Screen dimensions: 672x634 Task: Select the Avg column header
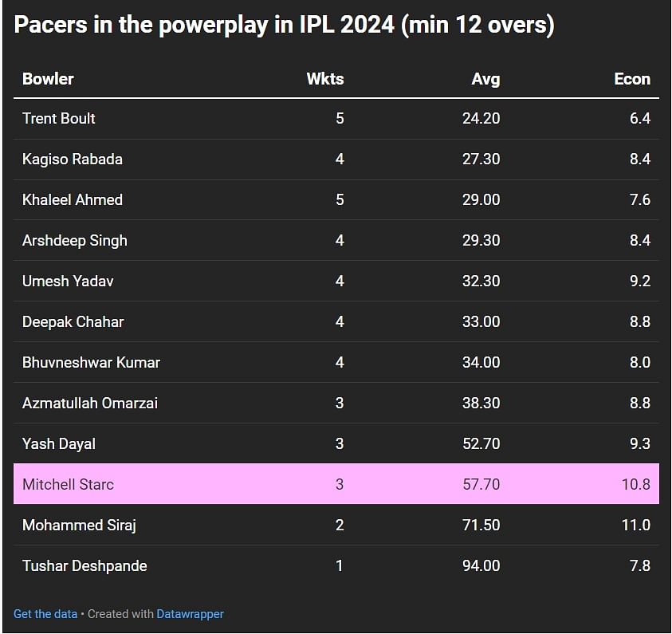pyautogui.click(x=485, y=79)
